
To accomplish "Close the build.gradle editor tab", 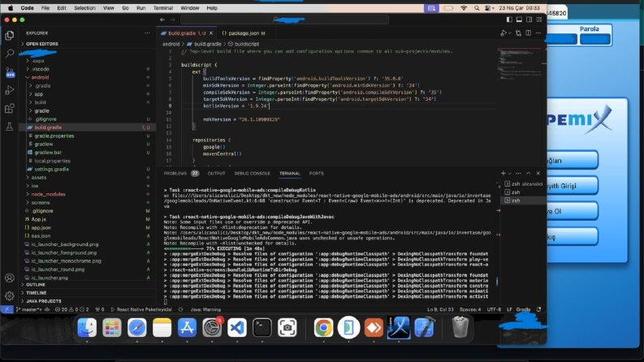I will 211,32.
